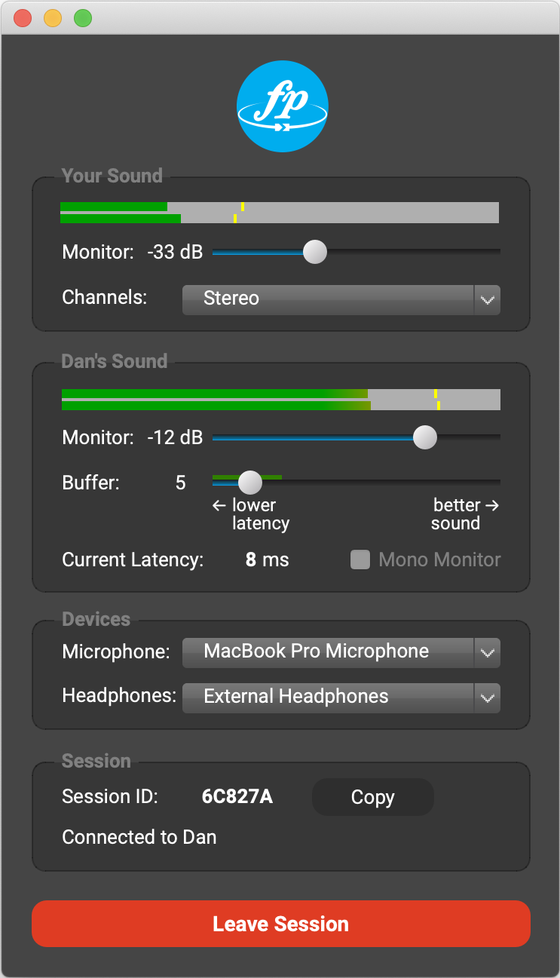Image resolution: width=560 pixels, height=978 pixels.
Task: Click the green zoom window button
Action: coord(83,18)
